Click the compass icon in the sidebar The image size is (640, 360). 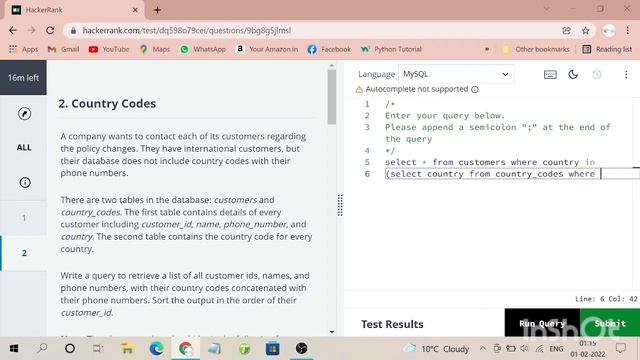24,113
